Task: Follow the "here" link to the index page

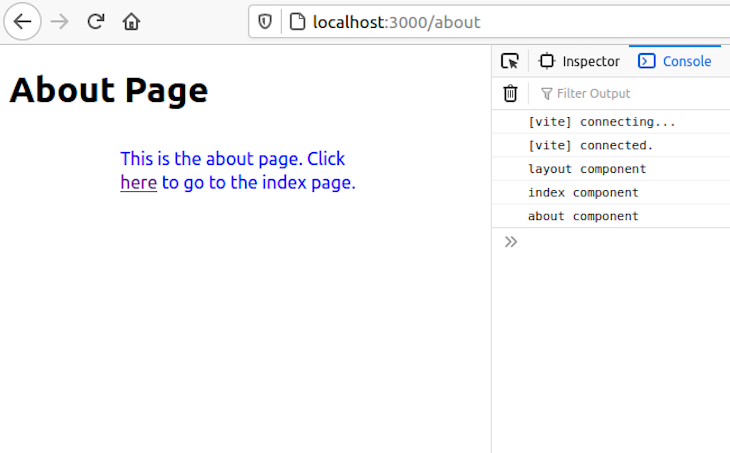Action: click(138, 183)
